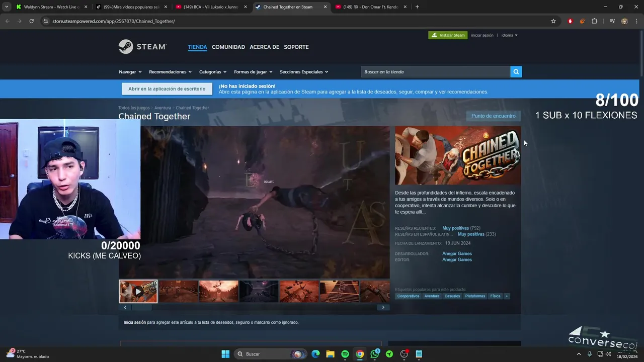Click Windows taskbar Buscar search box

click(271, 354)
